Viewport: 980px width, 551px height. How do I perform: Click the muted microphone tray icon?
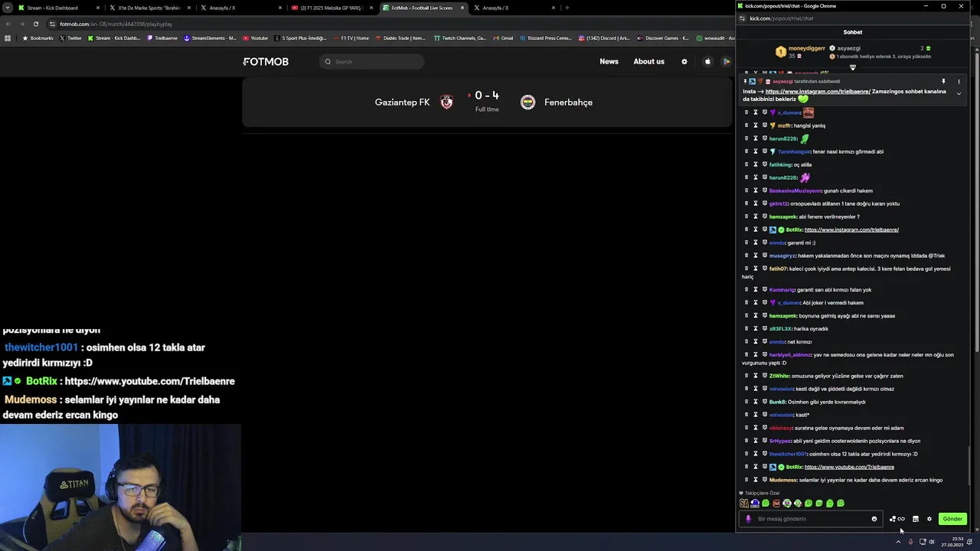tap(910, 542)
